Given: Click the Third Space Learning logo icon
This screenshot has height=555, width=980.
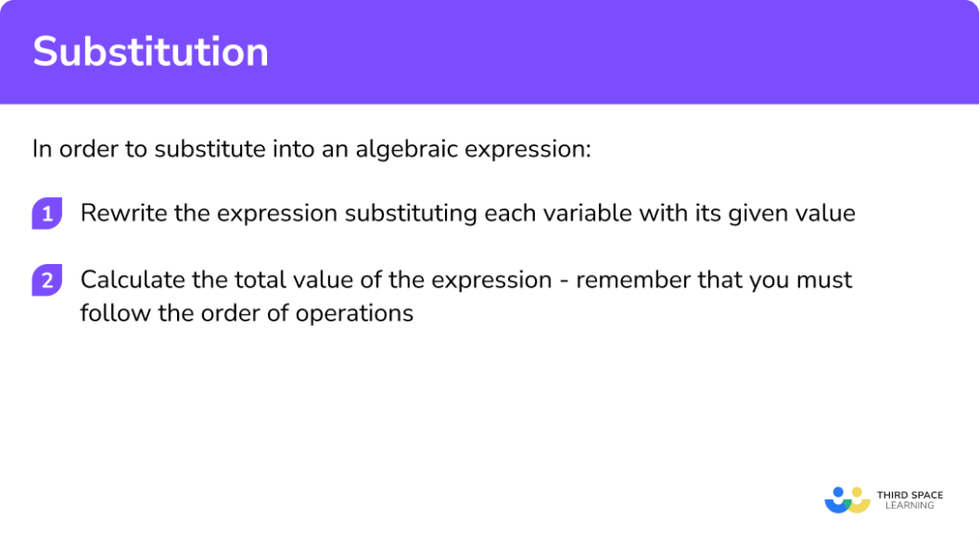Looking at the screenshot, I should click(846, 499).
